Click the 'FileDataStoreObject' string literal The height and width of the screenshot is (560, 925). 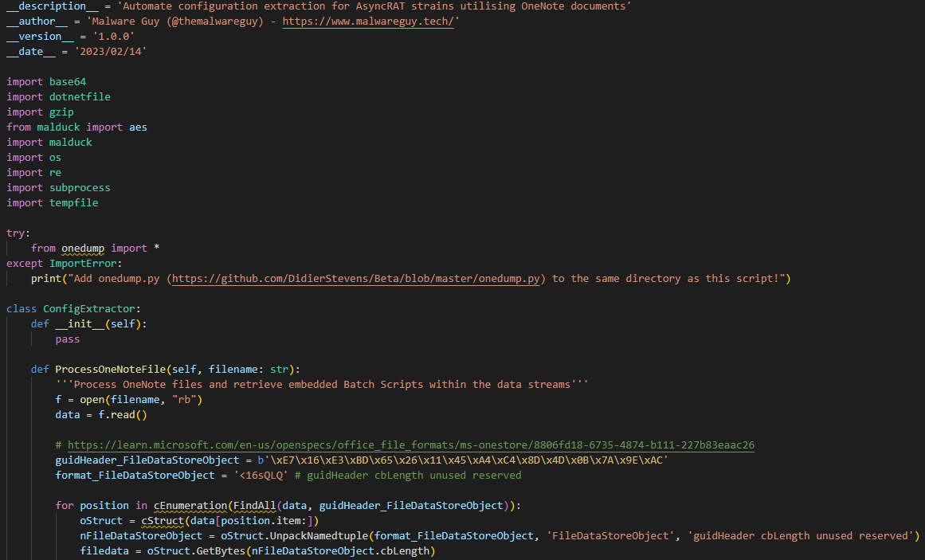(x=611, y=536)
